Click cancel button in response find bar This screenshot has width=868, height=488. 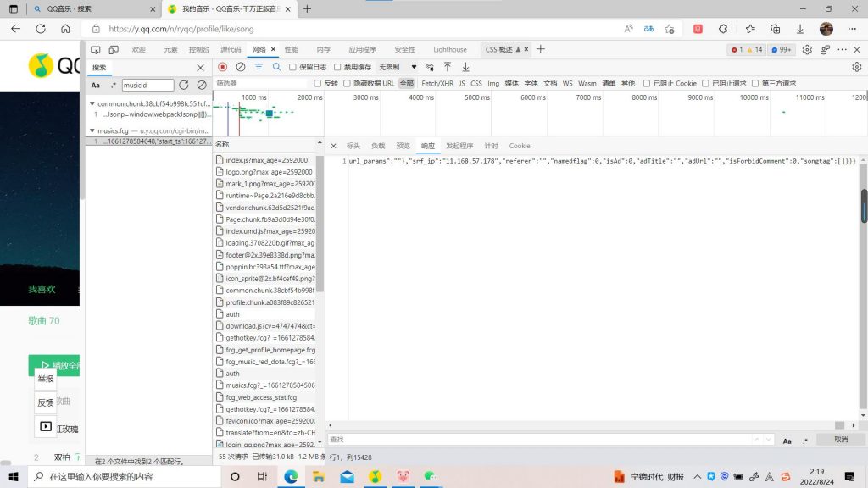click(x=841, y=440)
